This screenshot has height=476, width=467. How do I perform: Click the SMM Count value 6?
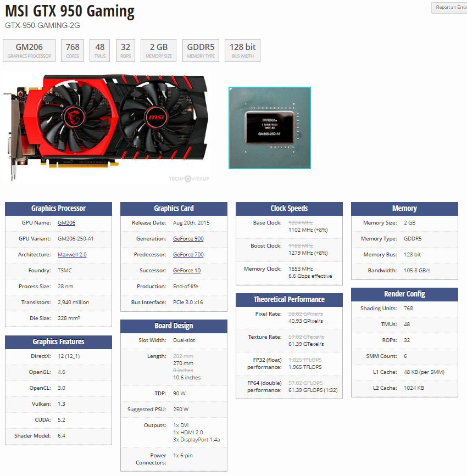pos(405,356)
